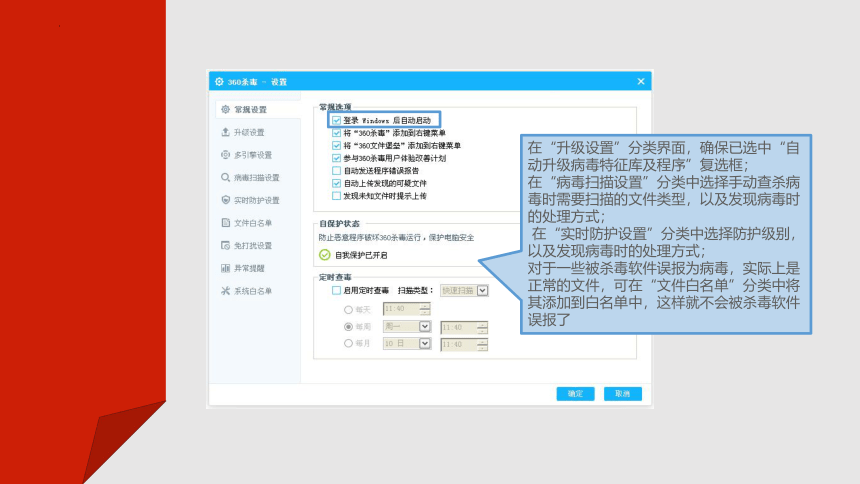Click the 防止恶意程序破坏360杀毒运行 description
Image resolution: width=860 pixels, height=484 pixels.
(396, 238)
